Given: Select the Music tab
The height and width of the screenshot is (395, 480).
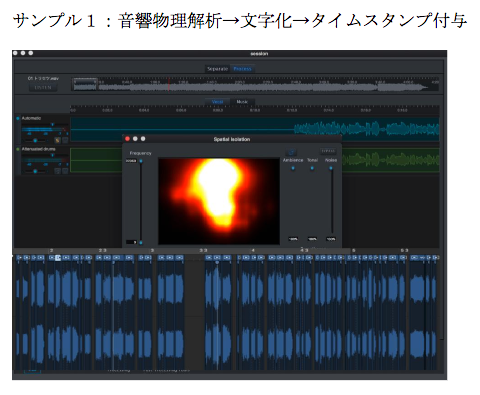Looking at the screenshot, I should pyautogui.click(x=242, y=102).
